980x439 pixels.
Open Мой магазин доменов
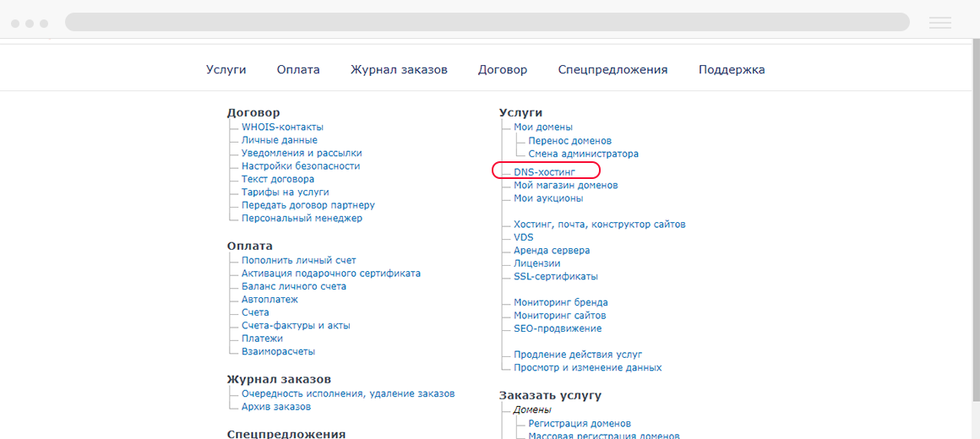coord(566,186)
